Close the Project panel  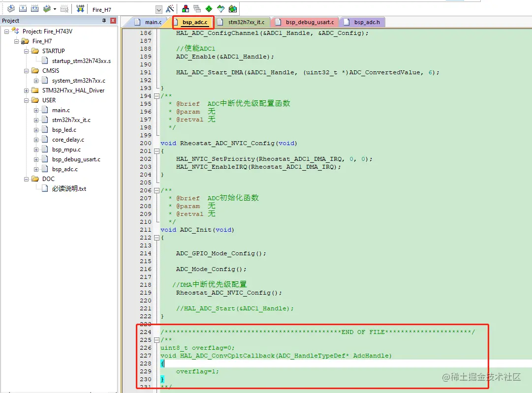tap(113, 21)
